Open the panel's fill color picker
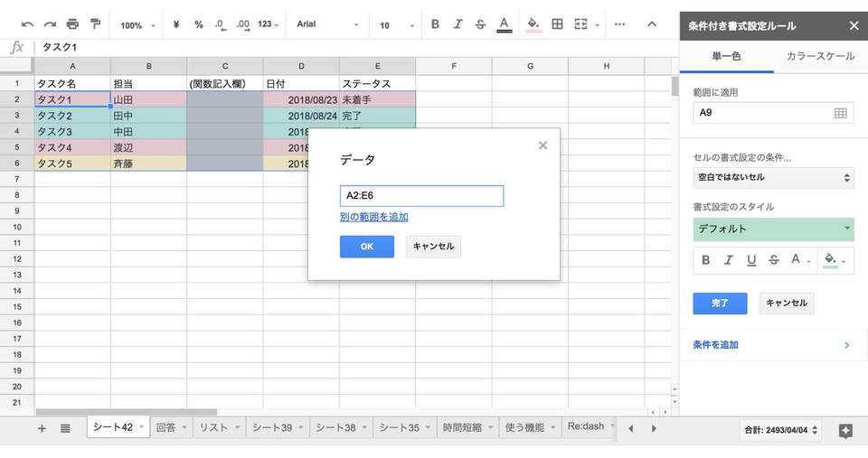 (x=832, y=260)
